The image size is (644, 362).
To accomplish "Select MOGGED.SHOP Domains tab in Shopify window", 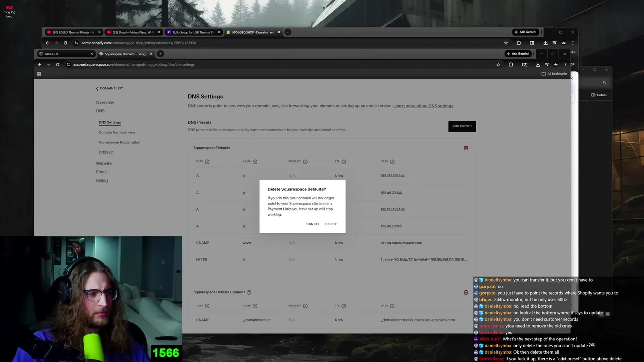I will (253, 32).
